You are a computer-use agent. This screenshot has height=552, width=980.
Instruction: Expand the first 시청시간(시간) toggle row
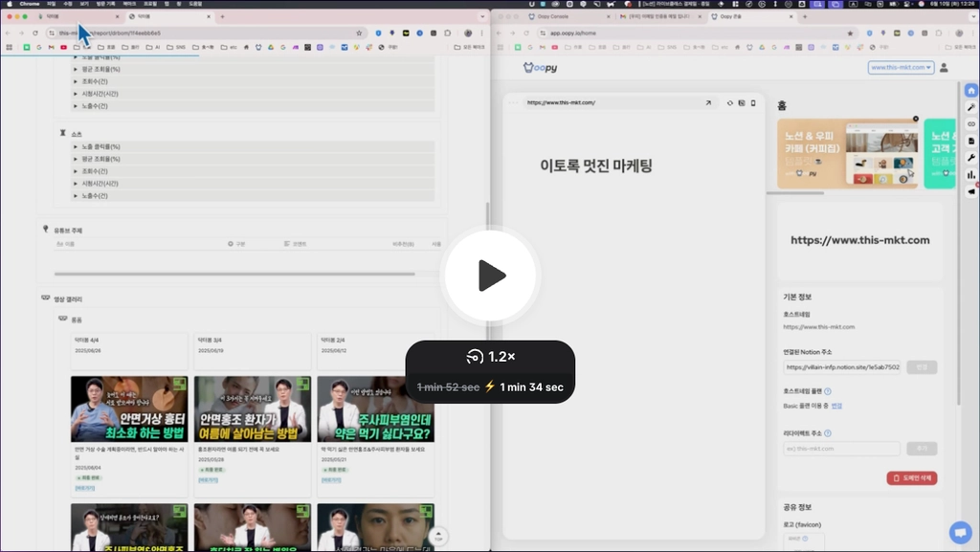coord(253,94)
